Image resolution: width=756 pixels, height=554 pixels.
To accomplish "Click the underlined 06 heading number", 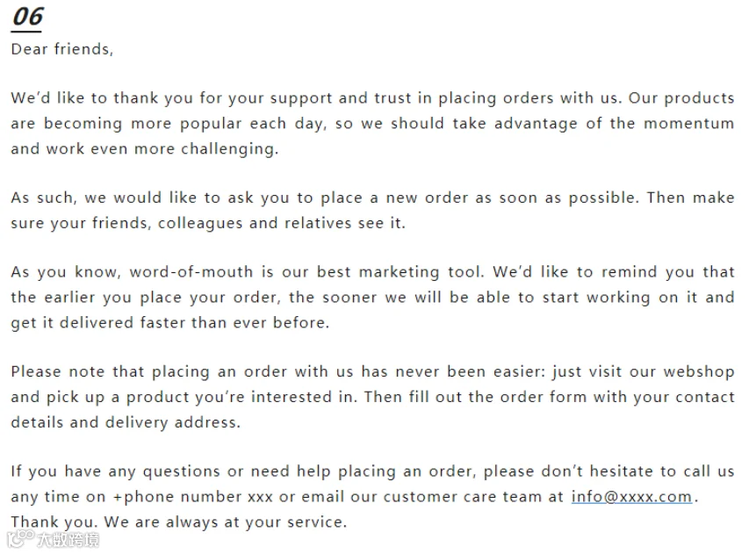I will tap(27, 18).
